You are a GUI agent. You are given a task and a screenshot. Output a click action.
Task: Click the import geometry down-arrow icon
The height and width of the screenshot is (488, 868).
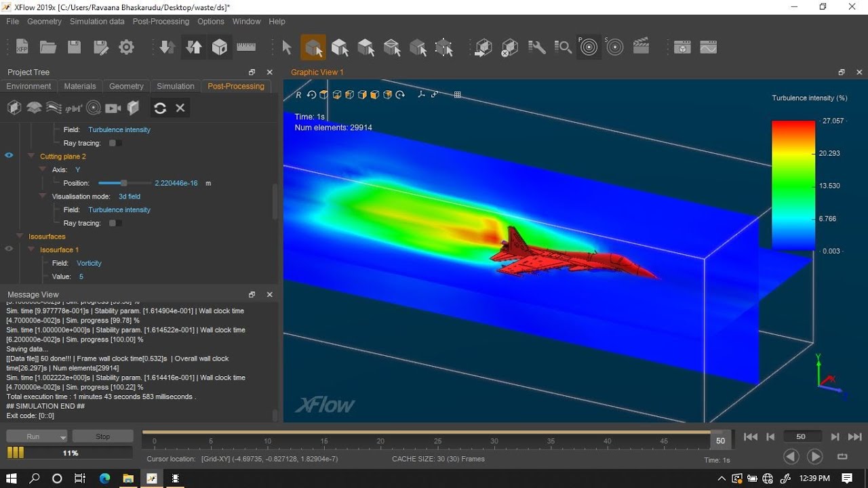click(167, 47)
